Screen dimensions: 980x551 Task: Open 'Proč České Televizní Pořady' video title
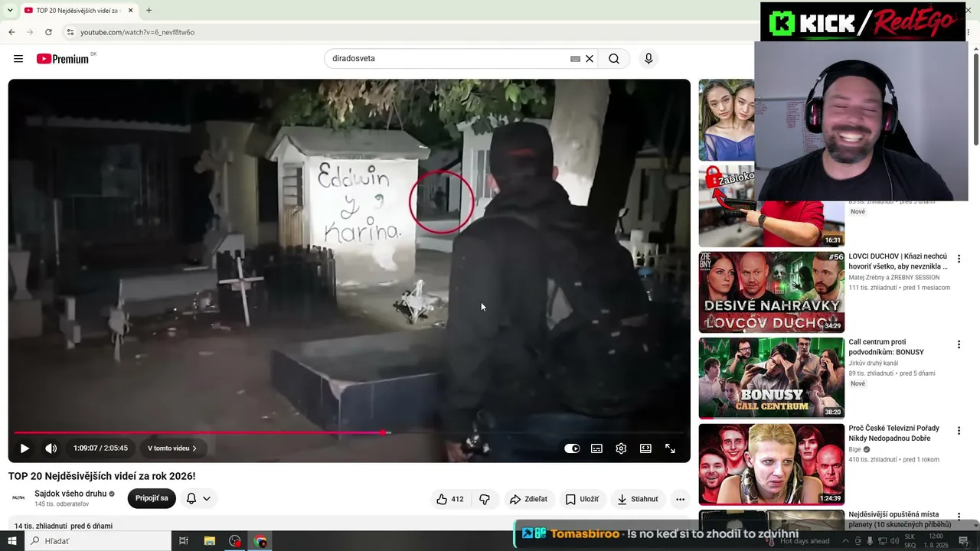(x=894, y=433)
